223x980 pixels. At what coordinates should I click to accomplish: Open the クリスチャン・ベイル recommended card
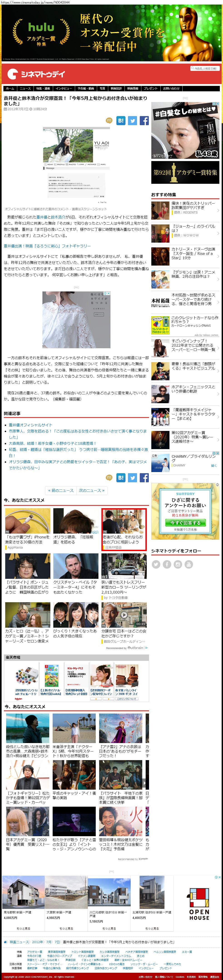tap(76, 574)
